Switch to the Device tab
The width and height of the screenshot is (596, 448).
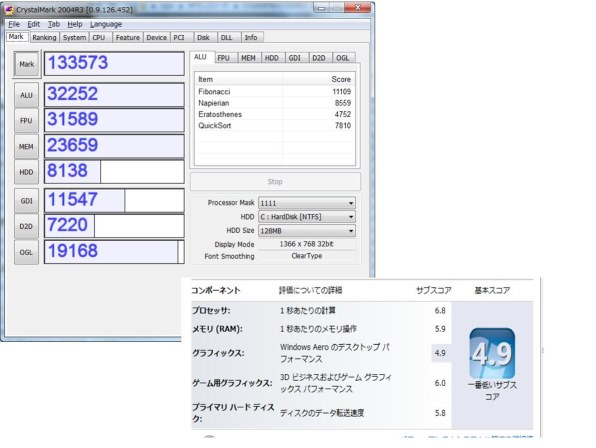tap(157, 38)
